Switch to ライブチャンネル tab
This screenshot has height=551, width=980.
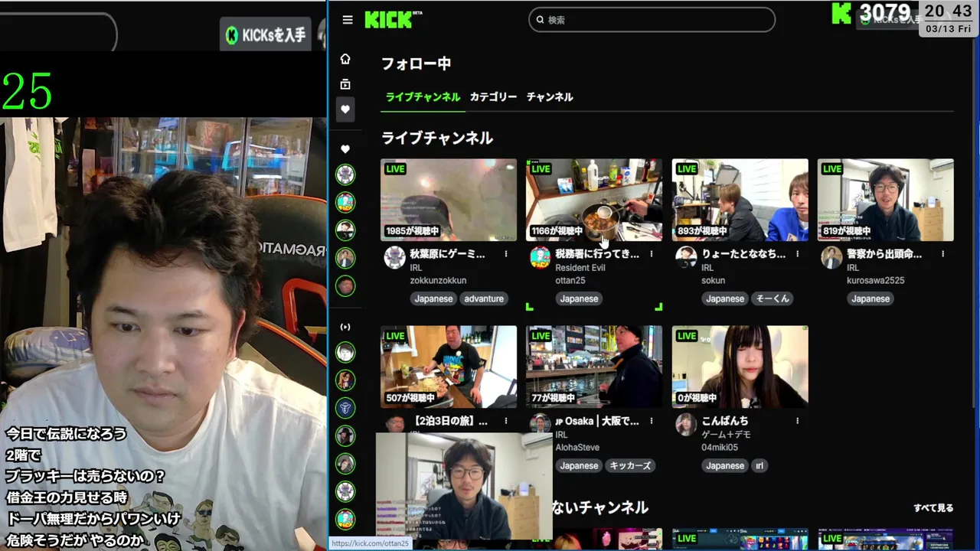423,97
